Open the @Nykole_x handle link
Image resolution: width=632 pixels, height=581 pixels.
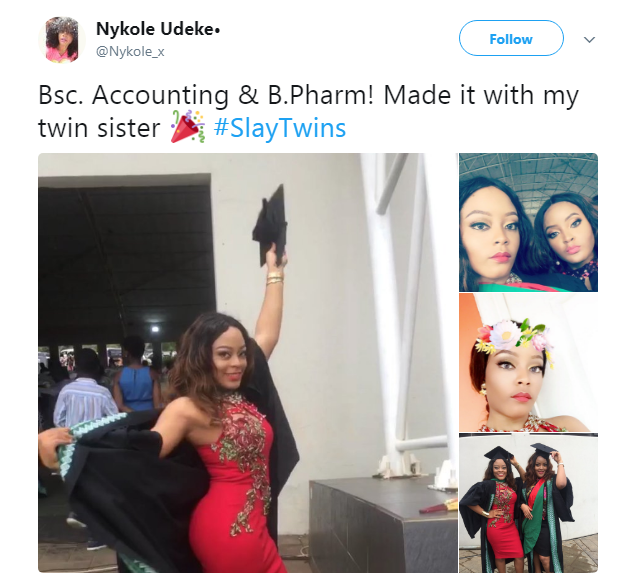click(130, 50)
